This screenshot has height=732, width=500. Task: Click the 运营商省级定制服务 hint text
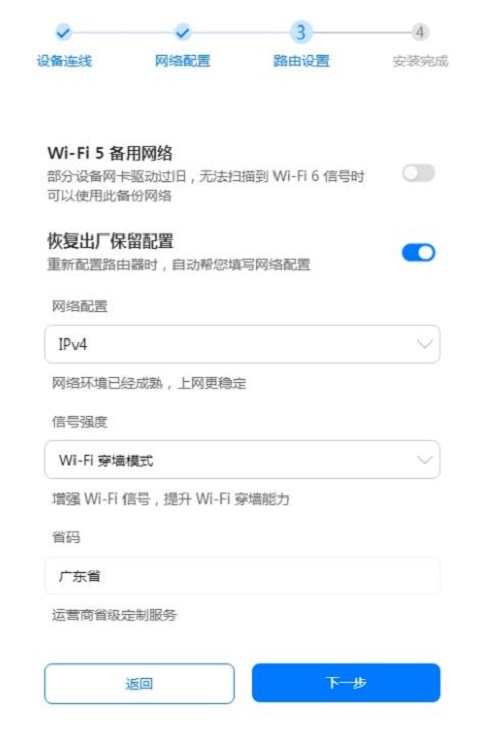[x=114, y=615]
